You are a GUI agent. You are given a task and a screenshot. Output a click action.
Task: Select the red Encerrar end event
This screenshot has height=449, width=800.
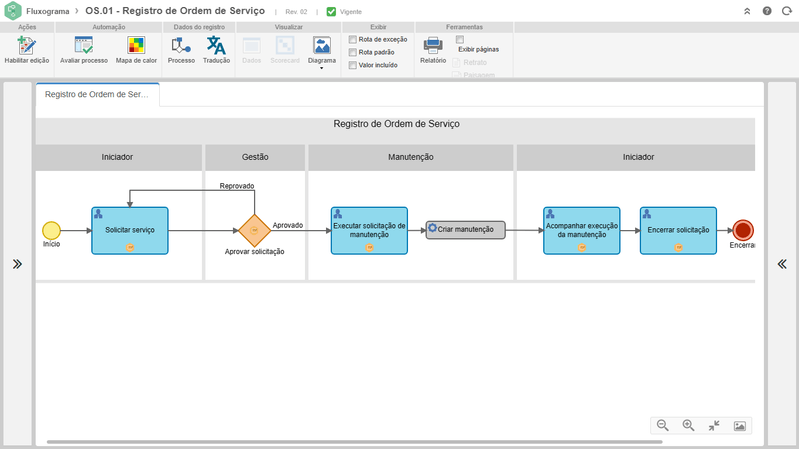[743, 231]
